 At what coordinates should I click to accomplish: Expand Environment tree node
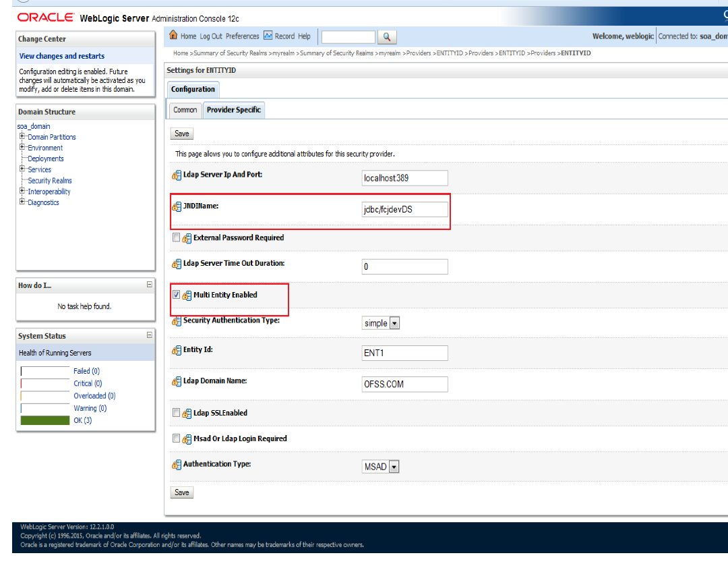coord(22,147)
